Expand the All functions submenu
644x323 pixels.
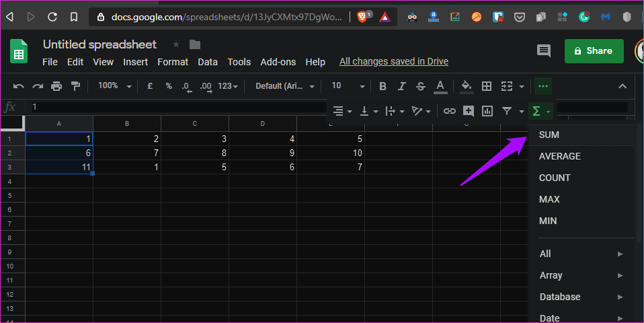[581, 254]
